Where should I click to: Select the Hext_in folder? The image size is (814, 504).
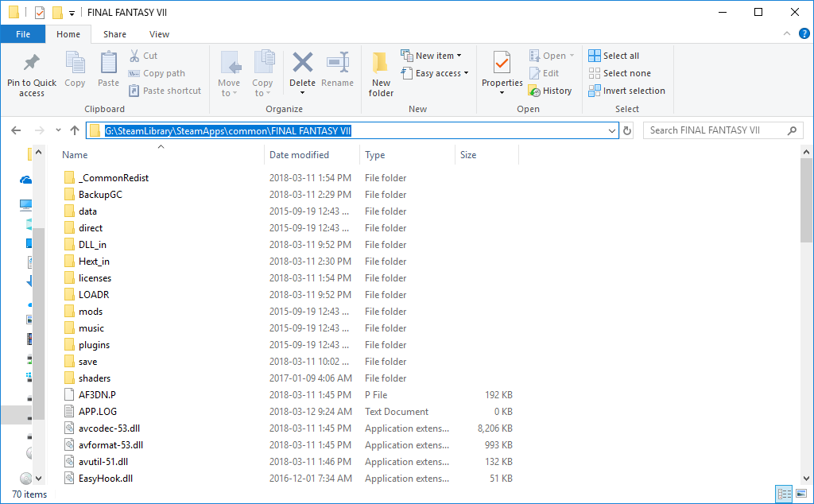click(94, 261)
